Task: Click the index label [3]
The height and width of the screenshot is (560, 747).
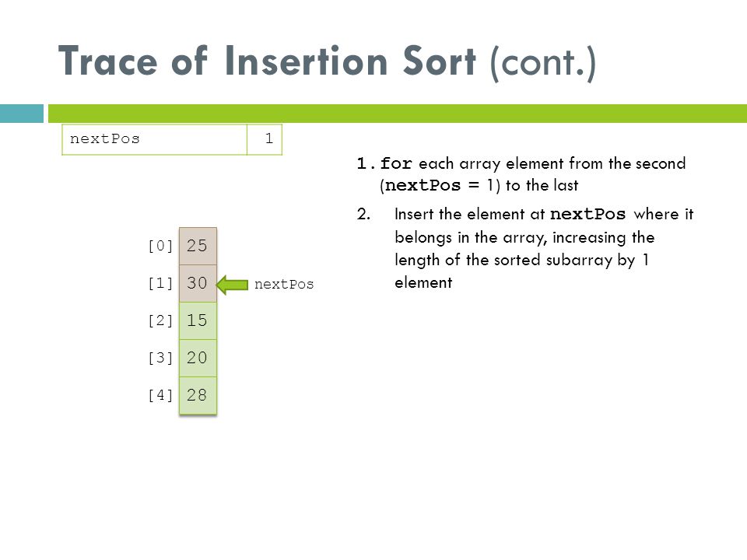Action: [x=160, y=358]
